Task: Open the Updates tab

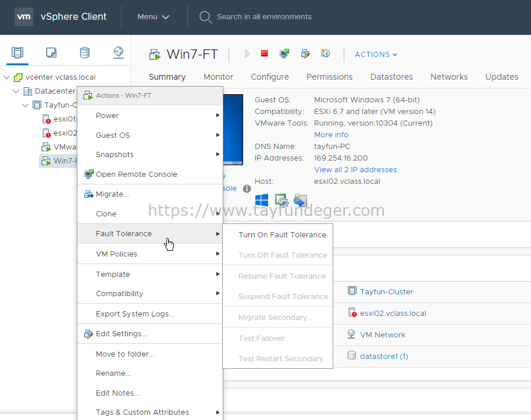Action: pos(501,77)
